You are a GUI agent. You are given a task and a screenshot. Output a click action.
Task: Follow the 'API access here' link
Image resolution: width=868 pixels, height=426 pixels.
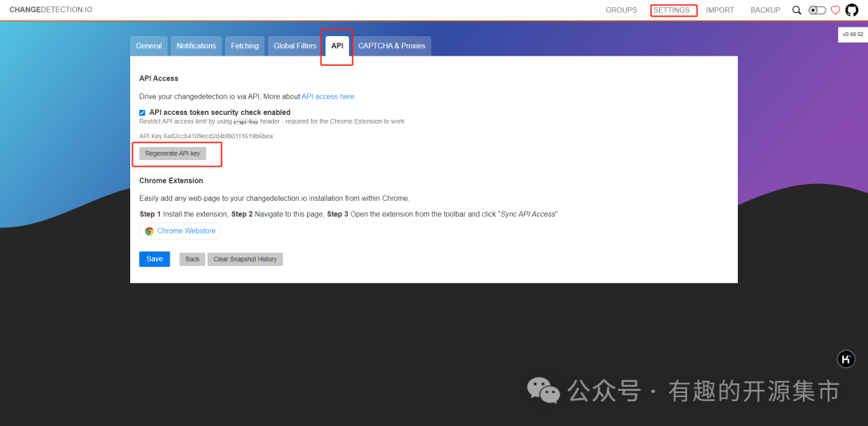click(x=328, y=96)
